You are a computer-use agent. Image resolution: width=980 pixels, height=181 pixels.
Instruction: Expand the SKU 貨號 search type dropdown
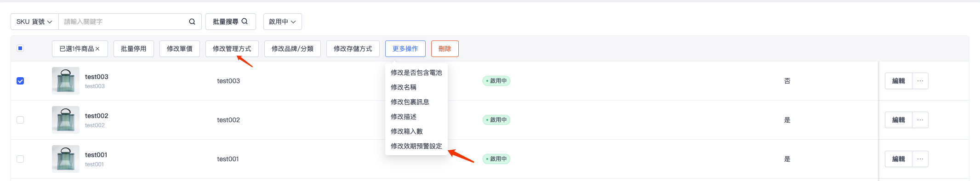[34, 22]
